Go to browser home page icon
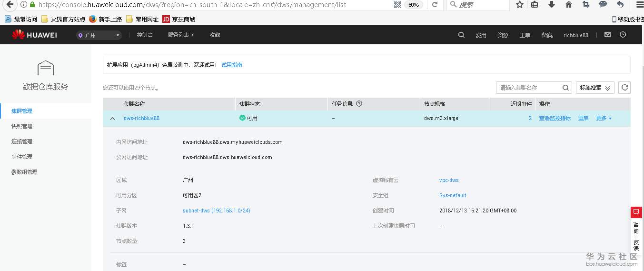 [568, 5]
